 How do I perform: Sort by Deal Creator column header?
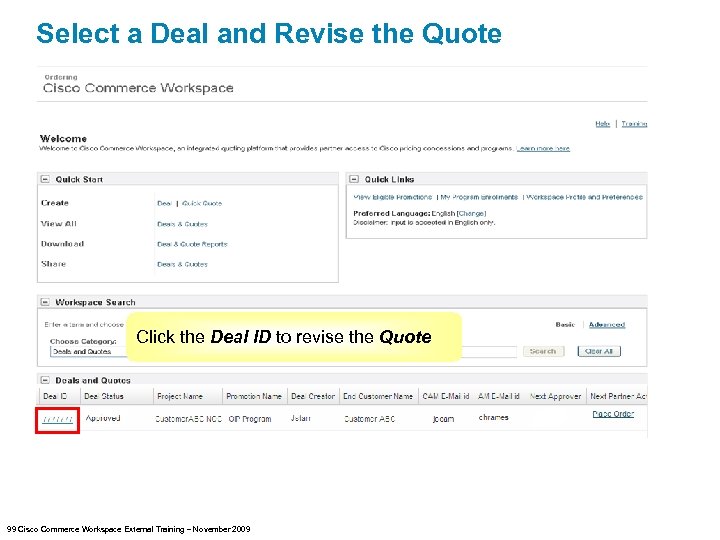click(313, 396)
